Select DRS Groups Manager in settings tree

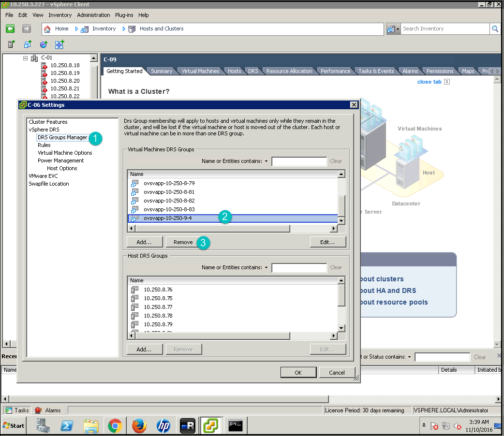(x=62, y=137)
